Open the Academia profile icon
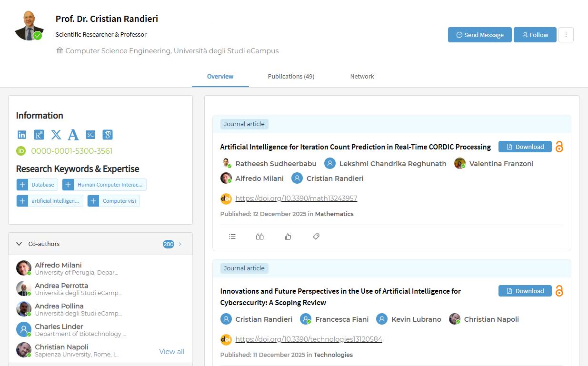 [73, 135]
